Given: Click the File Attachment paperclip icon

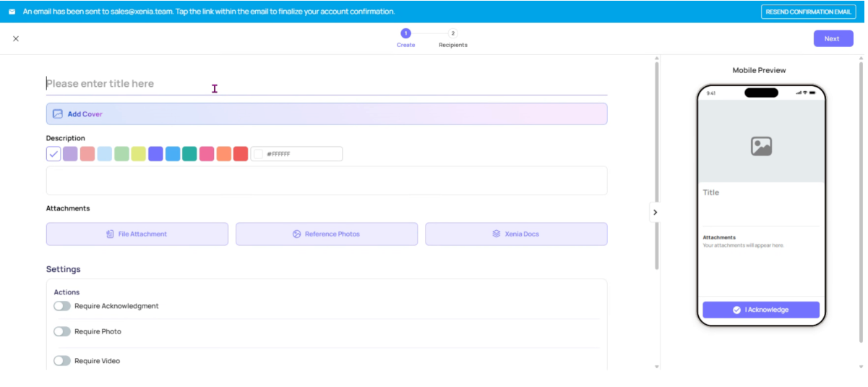Looking at the screenshot, I should [x=110, y=234].
